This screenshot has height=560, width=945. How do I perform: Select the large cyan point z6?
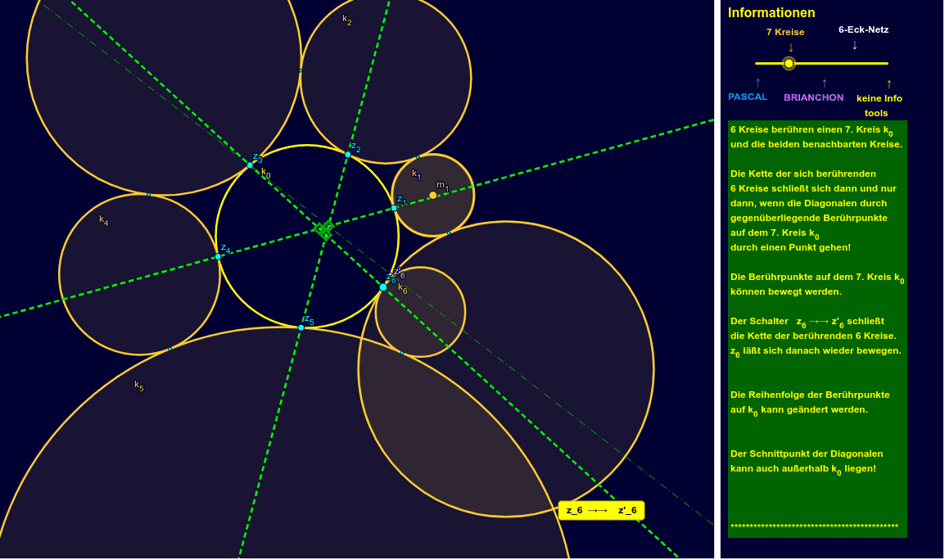tap(383, 287)
